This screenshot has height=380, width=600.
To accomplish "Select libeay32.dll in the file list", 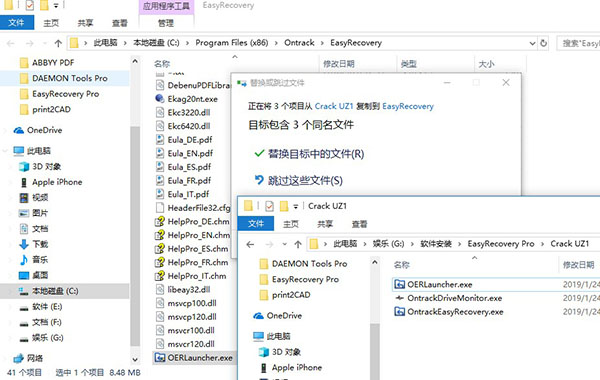I will (x=189, y=290).
